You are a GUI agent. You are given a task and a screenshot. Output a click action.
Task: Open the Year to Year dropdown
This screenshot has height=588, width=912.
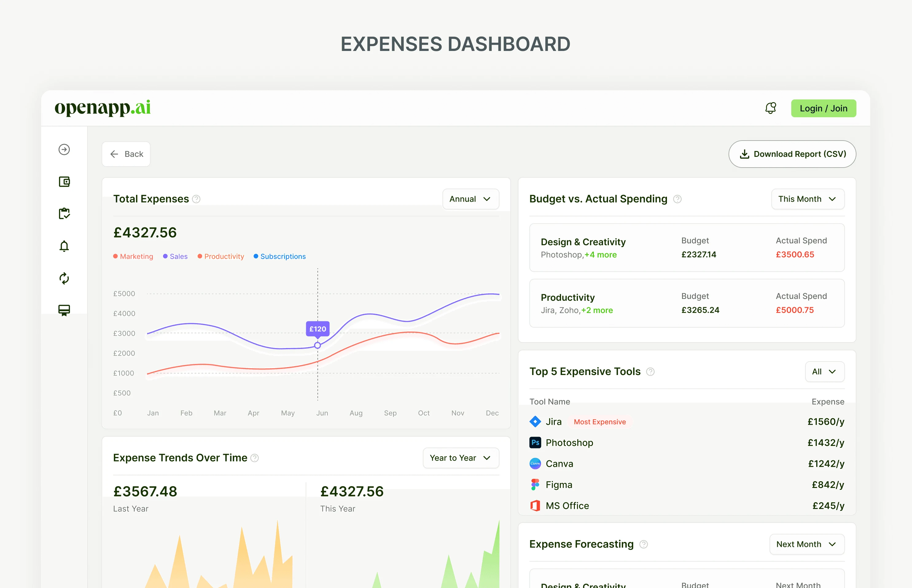[x=461, y=458]
